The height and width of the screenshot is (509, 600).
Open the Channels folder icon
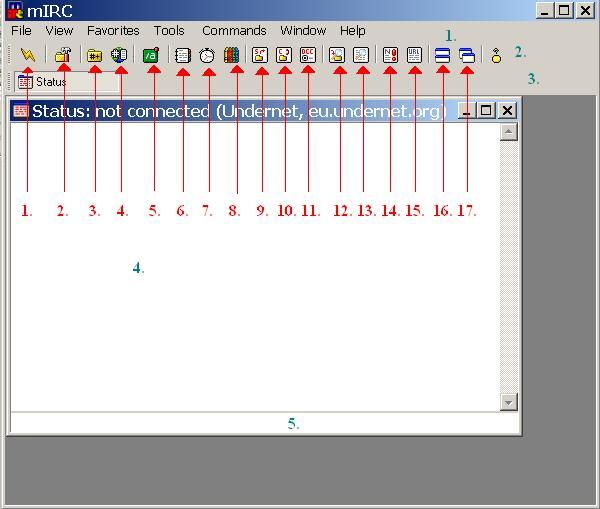(x=94, y=56)
